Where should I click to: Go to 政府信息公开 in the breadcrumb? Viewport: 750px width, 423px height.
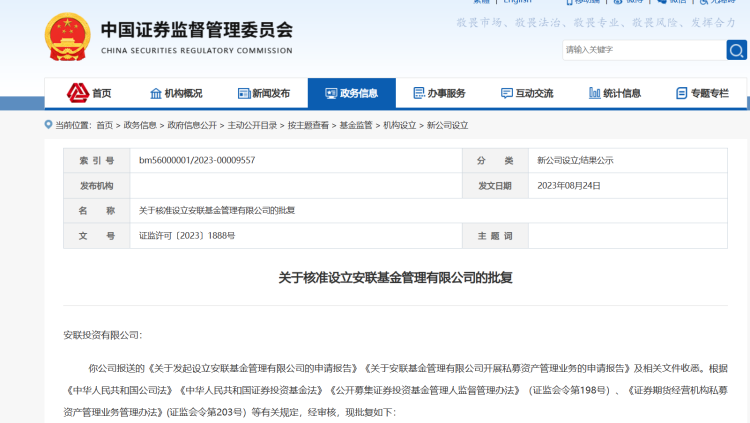click(x=192, y=125)
